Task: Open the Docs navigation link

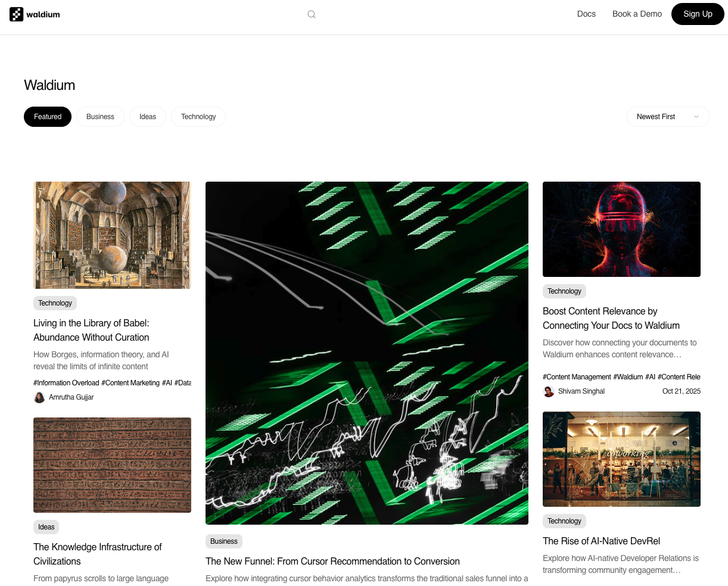Action: (x=586, y=14)
